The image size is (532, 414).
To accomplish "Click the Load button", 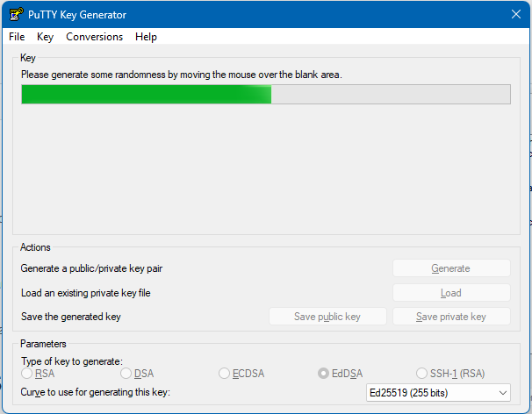I will [451, 293].
